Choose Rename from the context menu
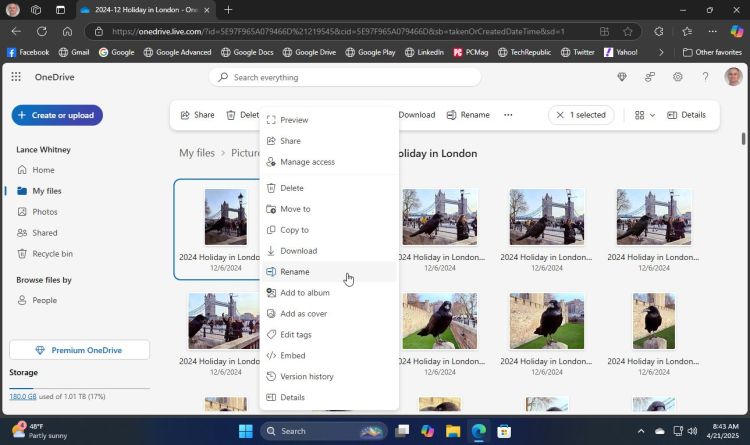 [x=294, y=272]
